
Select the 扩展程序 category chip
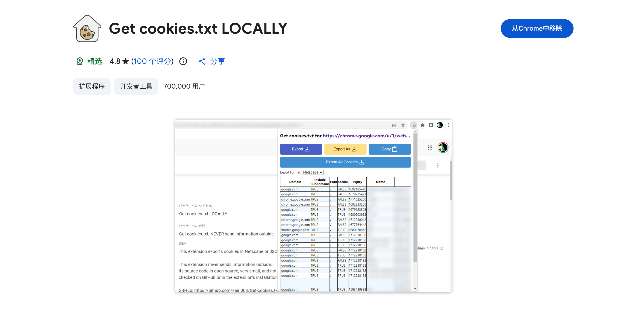point(92,86)
